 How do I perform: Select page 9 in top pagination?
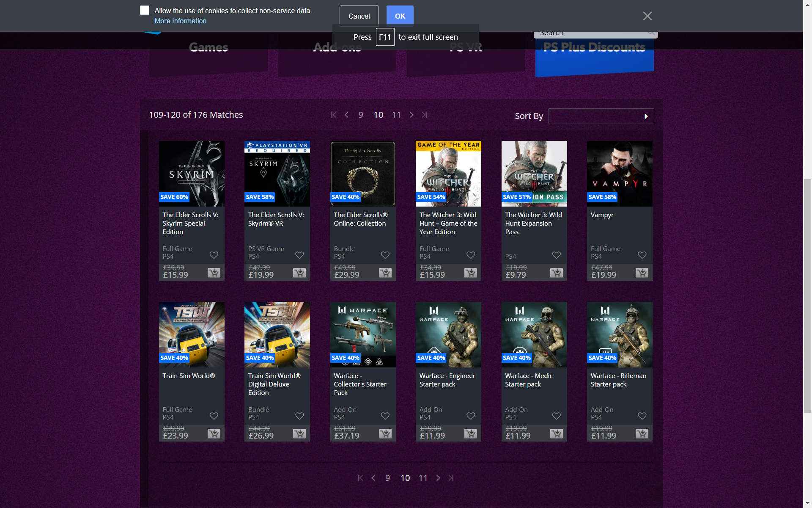(x=361, y=115)
